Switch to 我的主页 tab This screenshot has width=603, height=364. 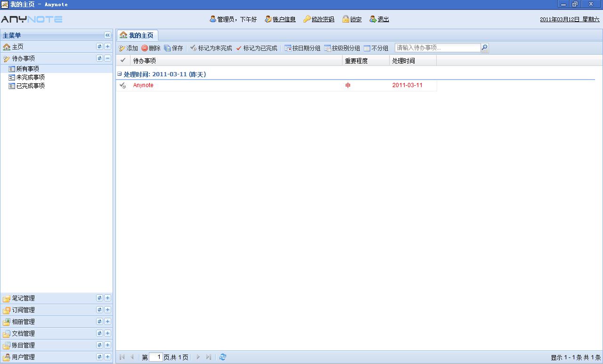click(137, 35)
